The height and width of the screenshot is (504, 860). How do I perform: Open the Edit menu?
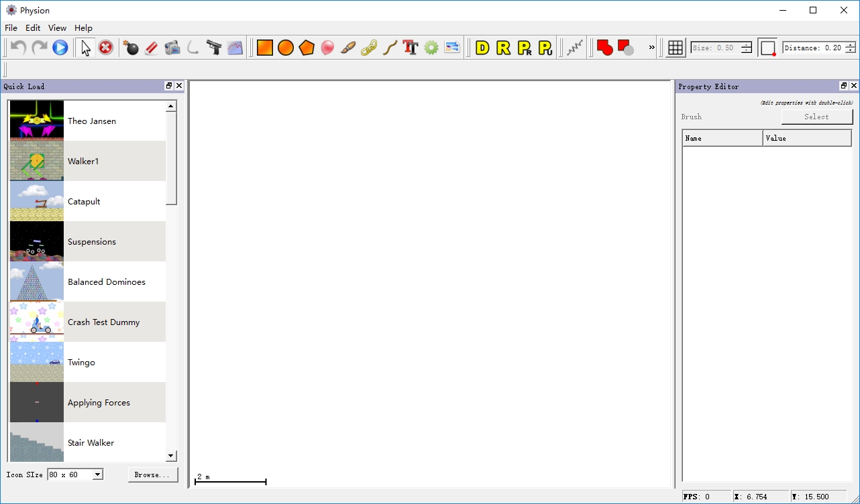click(x=33, y=28)
